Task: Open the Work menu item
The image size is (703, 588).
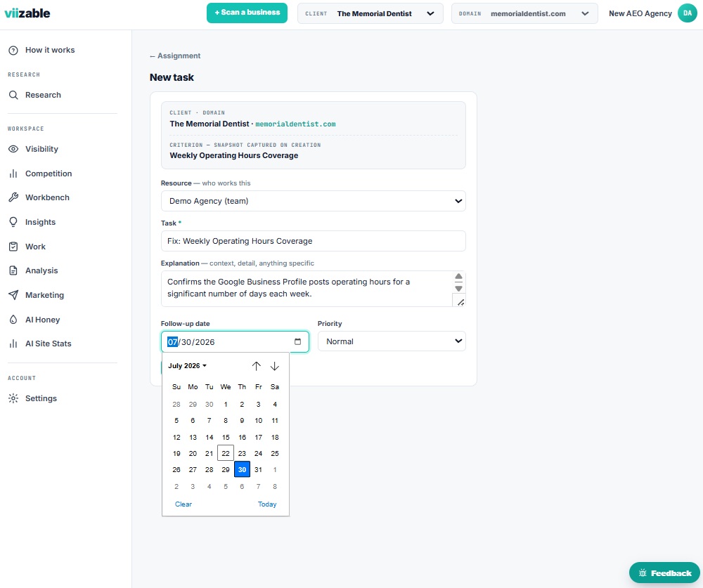Action: (35, 247)
